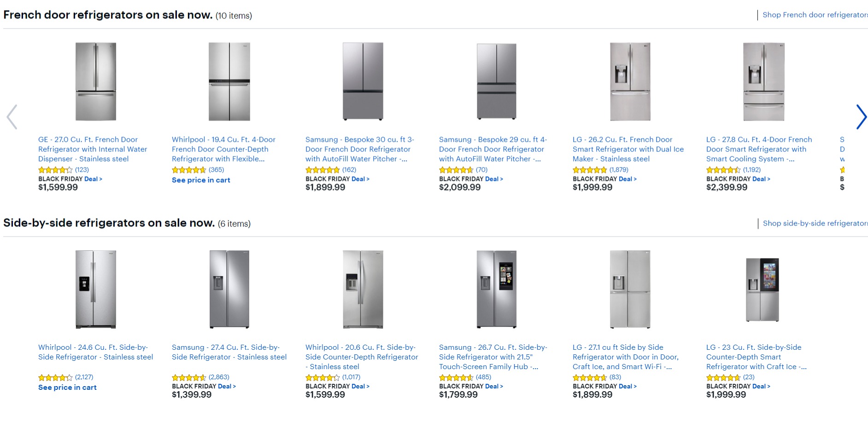Click See price in cart for Whirlpool 19.4 Cu. Ft.
The height and width of the screenshot is (434, 868).
201,180
